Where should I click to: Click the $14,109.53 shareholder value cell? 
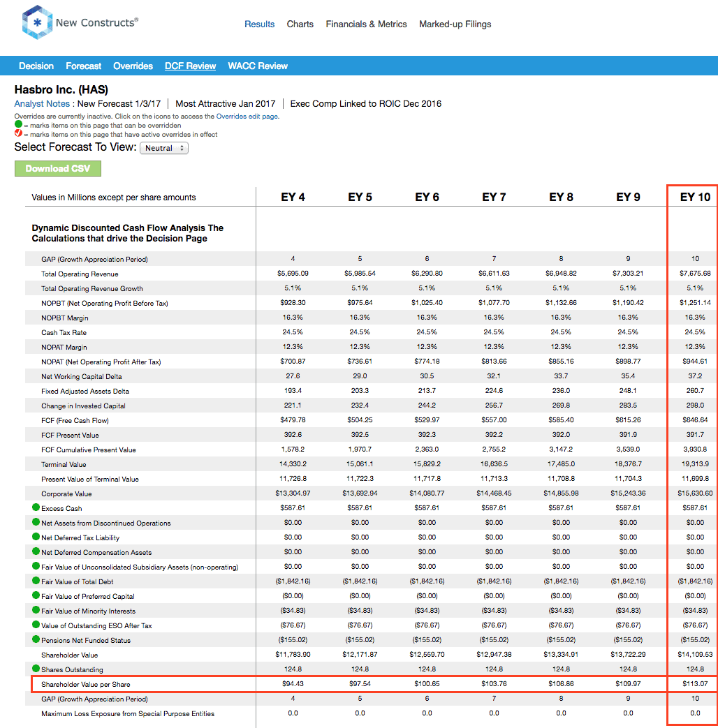pyautogui.click(x=695, y=654)
